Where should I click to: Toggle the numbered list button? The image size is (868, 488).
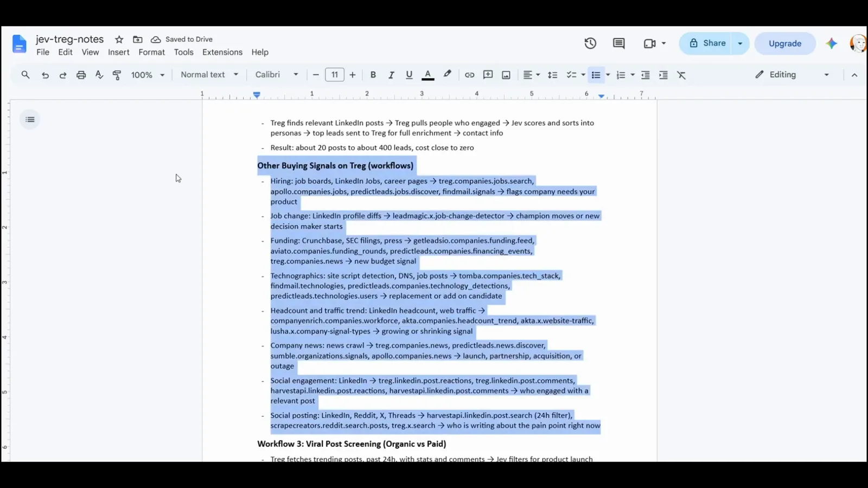click(x=621, y=75)
